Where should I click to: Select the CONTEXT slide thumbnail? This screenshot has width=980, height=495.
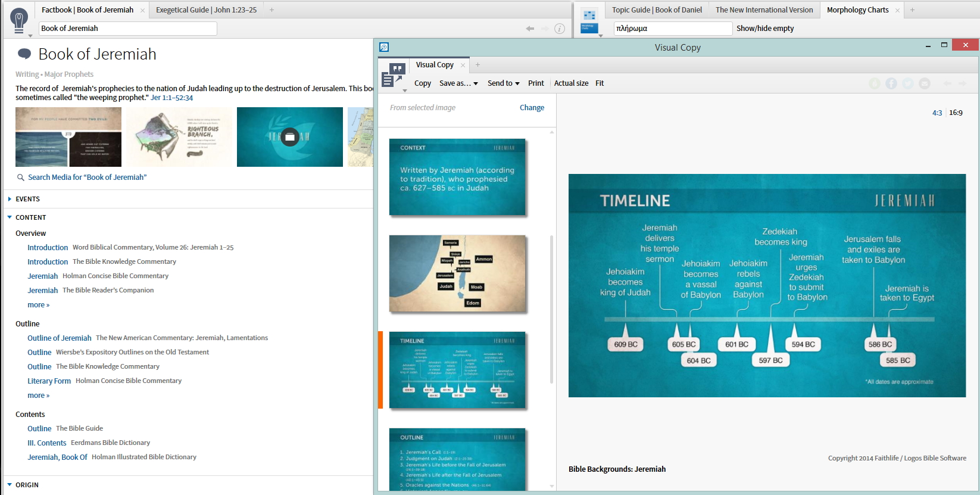point(457,177)
